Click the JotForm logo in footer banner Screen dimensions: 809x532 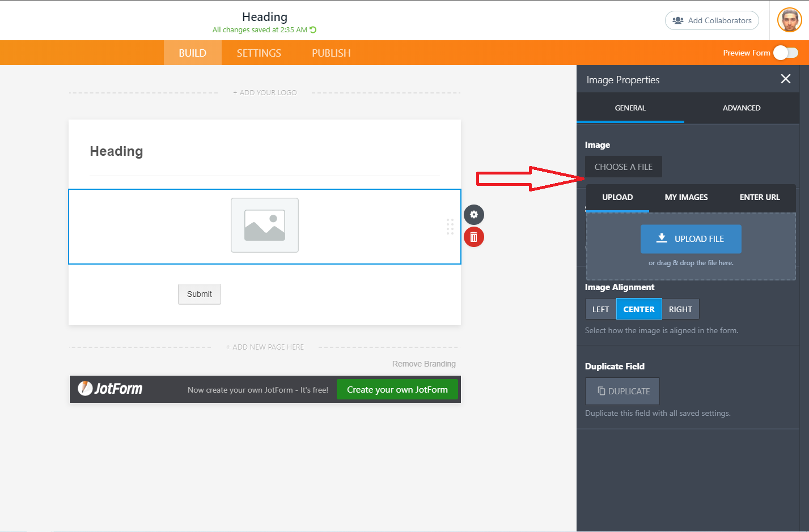(111, 389)
